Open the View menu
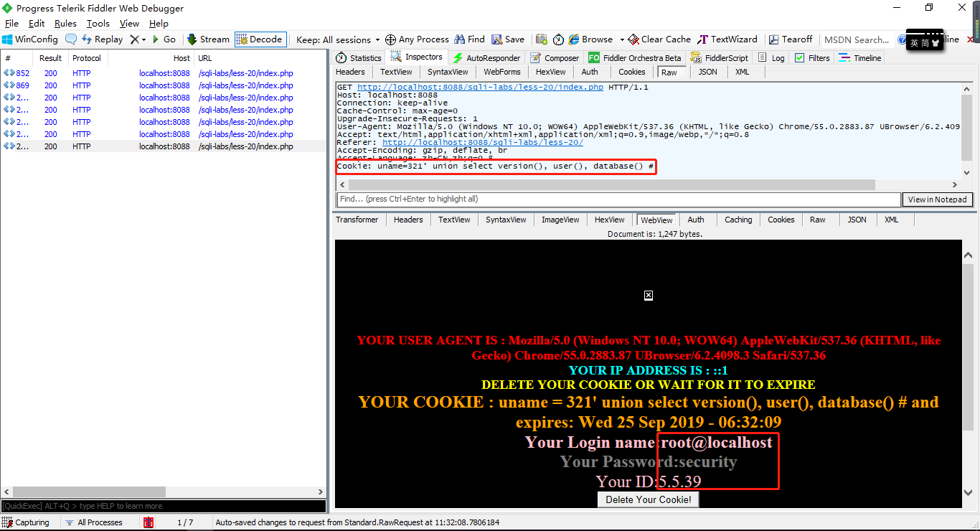 (x=129, y=24)
